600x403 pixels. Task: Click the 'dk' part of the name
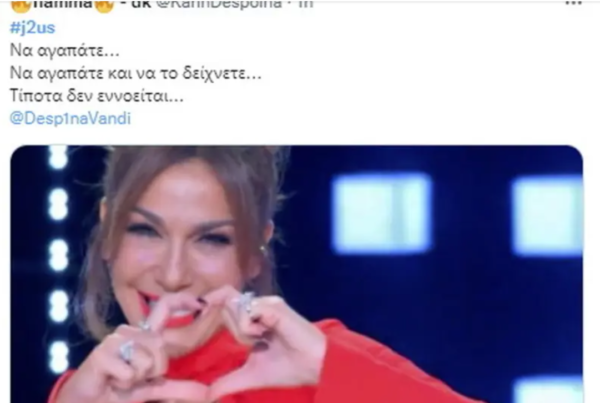[141, 4]
